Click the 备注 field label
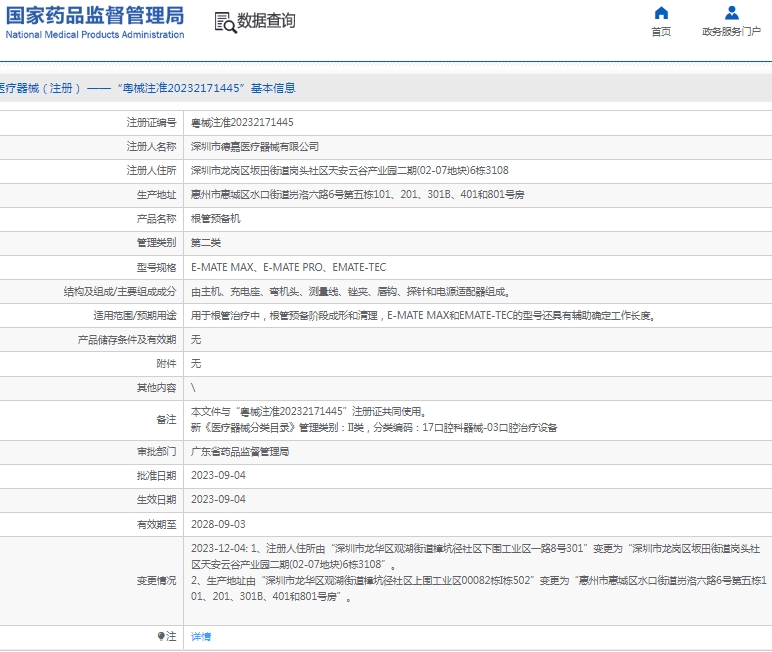This screenshot has width=772, height=652. [x=166, y=420]
